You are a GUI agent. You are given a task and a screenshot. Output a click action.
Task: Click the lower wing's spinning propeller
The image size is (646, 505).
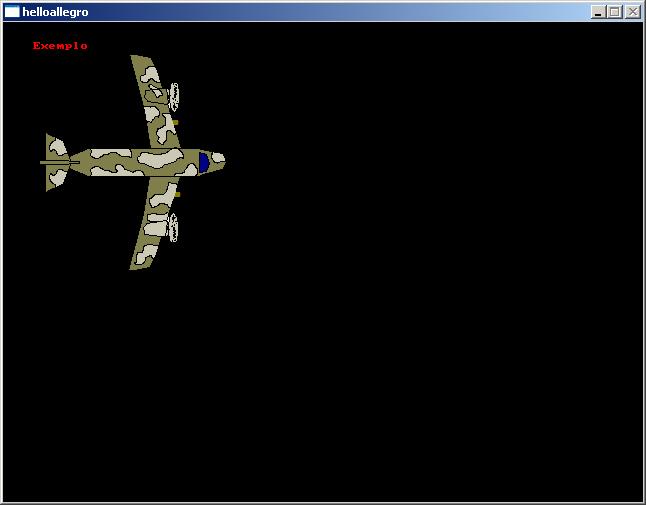click(x=174, y=227)
